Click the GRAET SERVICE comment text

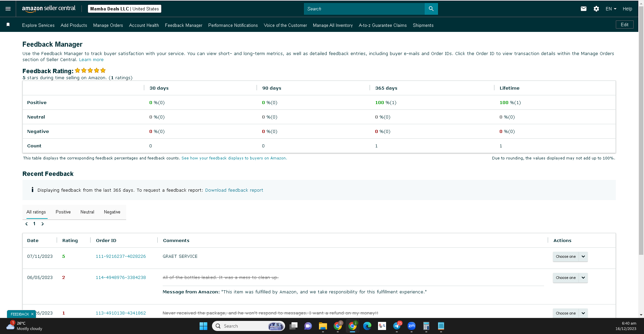tap(180, 256)
